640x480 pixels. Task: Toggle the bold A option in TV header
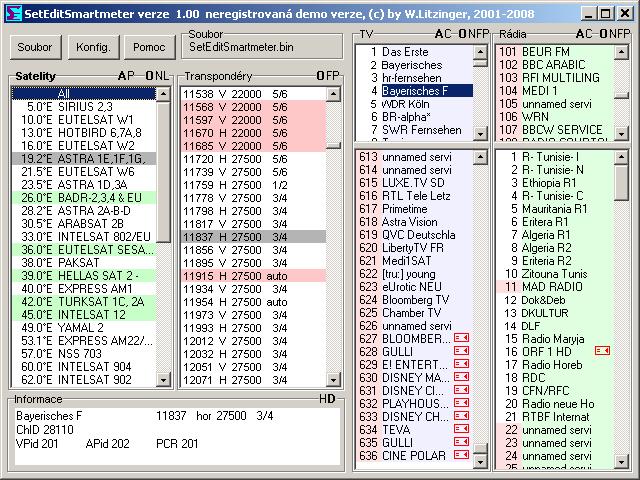pyautogui.click(x=439, y=34)
